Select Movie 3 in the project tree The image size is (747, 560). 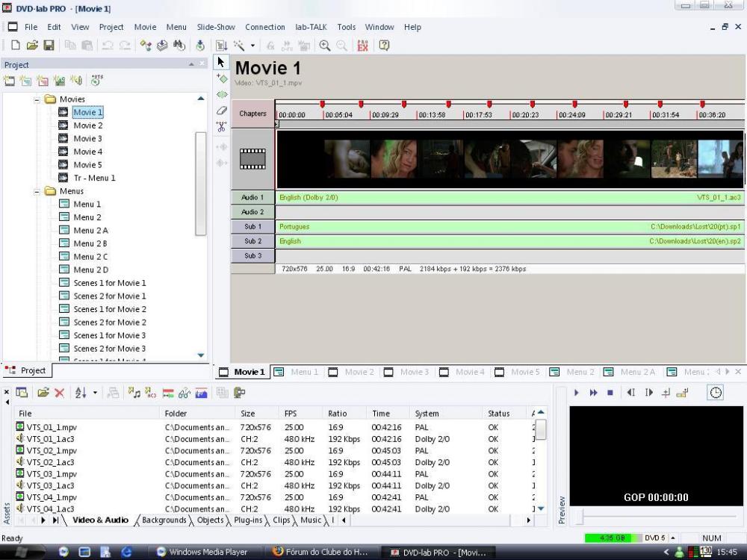click(87, 139)
